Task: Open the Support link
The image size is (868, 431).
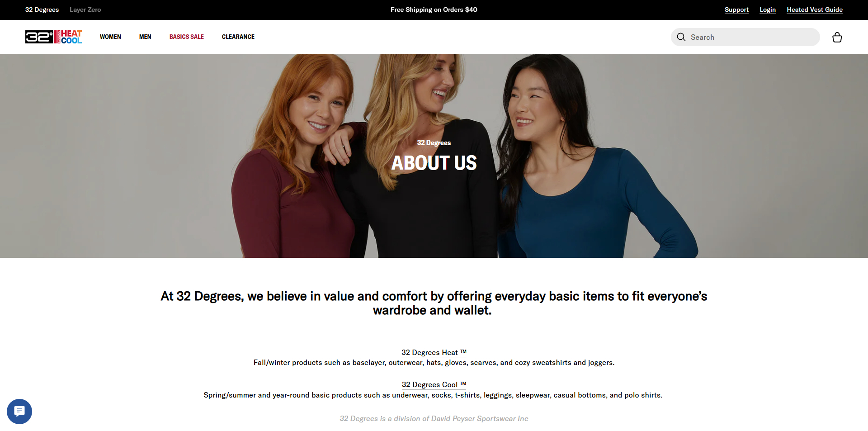Action: point(736,9)
